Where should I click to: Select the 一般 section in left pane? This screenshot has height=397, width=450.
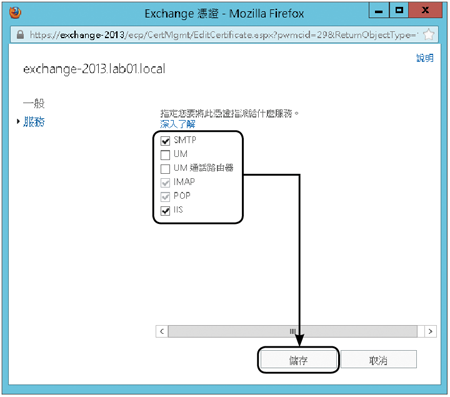click(x=34, y=103)
